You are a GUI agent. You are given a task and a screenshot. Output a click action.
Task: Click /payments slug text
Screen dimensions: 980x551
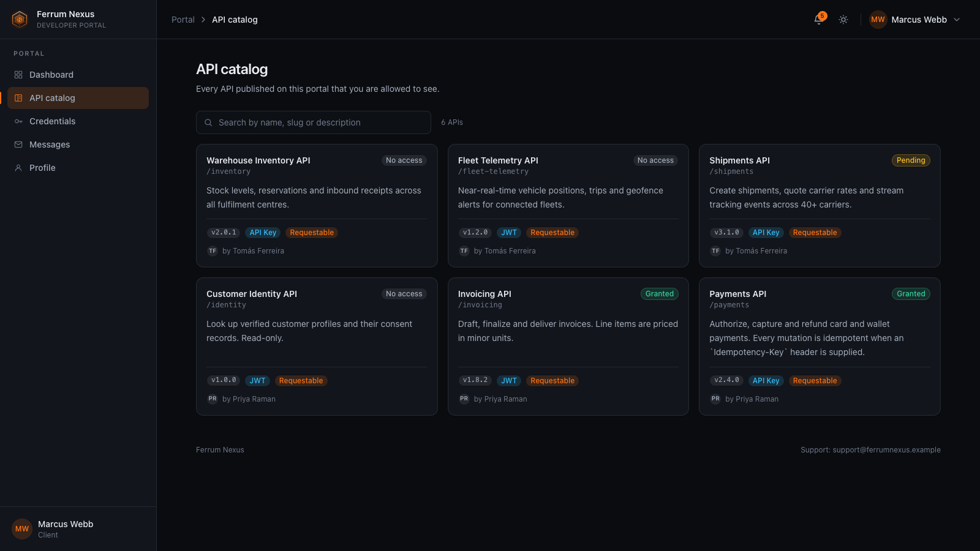[x=729, y=305]
